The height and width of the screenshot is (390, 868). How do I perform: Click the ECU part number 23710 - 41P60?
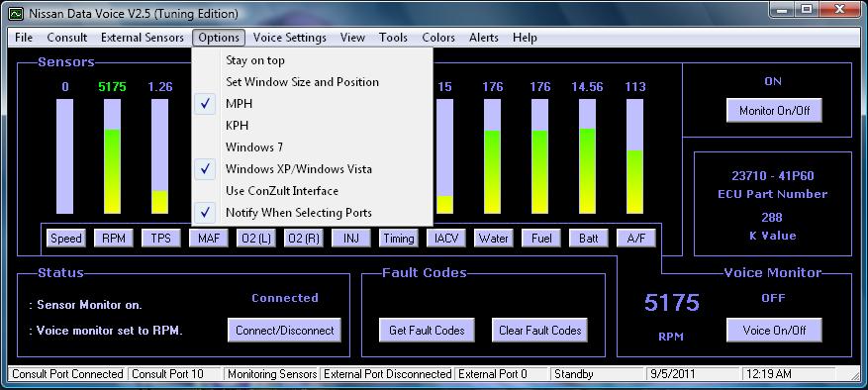point(773,176)
